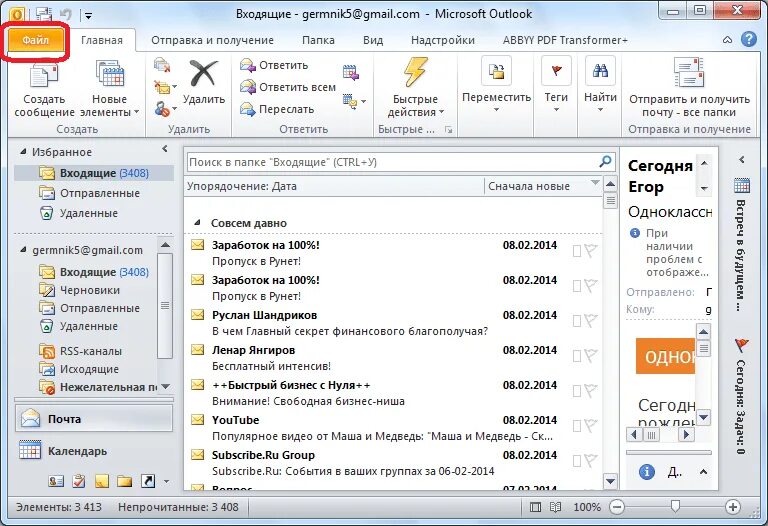Open message from Руслан Шандриков

point(393,323)
